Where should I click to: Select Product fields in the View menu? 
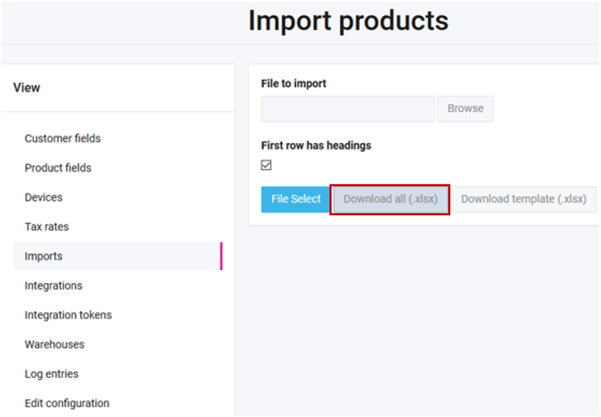tap(58, 168)
